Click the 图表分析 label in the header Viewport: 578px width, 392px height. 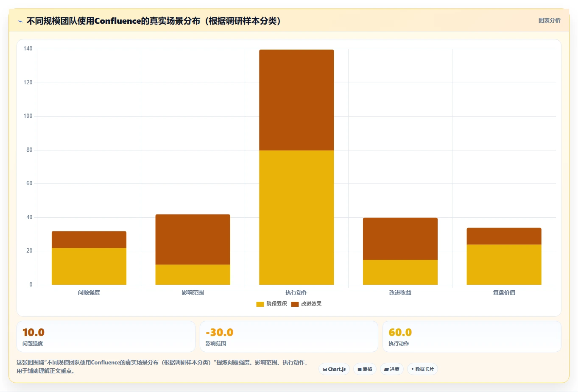click(549, 20)
